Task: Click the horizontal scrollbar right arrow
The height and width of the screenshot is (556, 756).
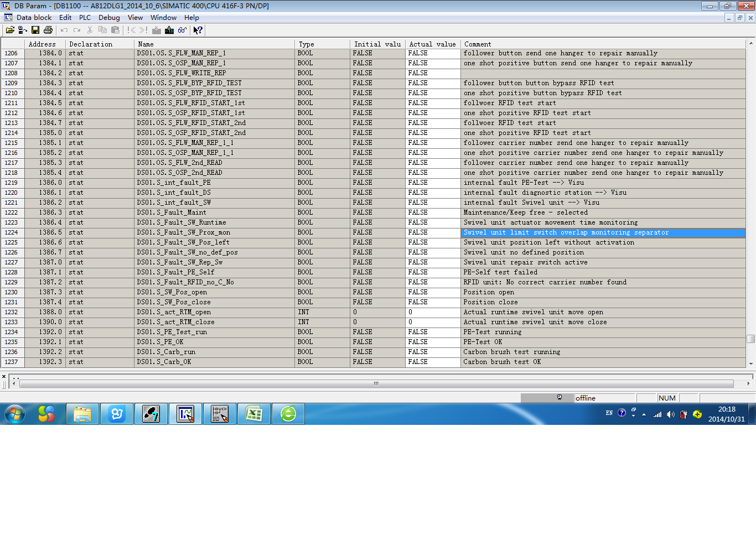Action: click(x=748, y=383)
